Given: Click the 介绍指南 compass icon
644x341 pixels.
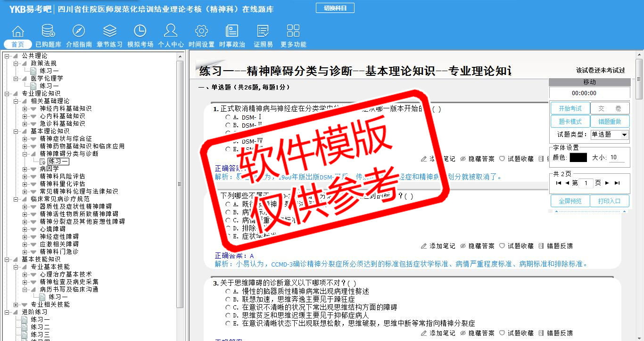Looking at the screenshot, I should click(x=79, y=32).
